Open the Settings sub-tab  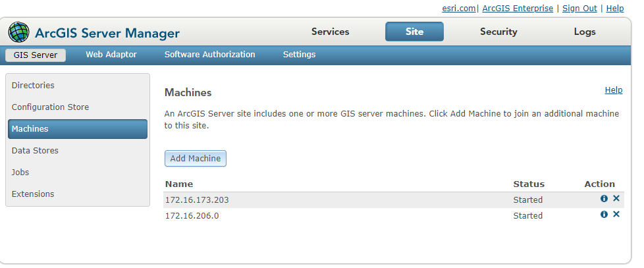(300, 54)
